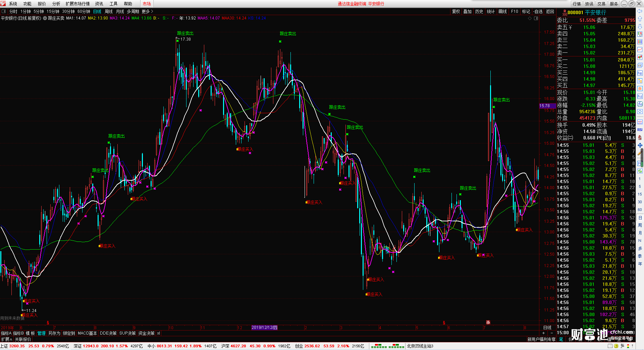Click the multi-window icon in right sidebar
This screenshot has height=350, width=644.
pyautogui.click(x=640, y=65)
